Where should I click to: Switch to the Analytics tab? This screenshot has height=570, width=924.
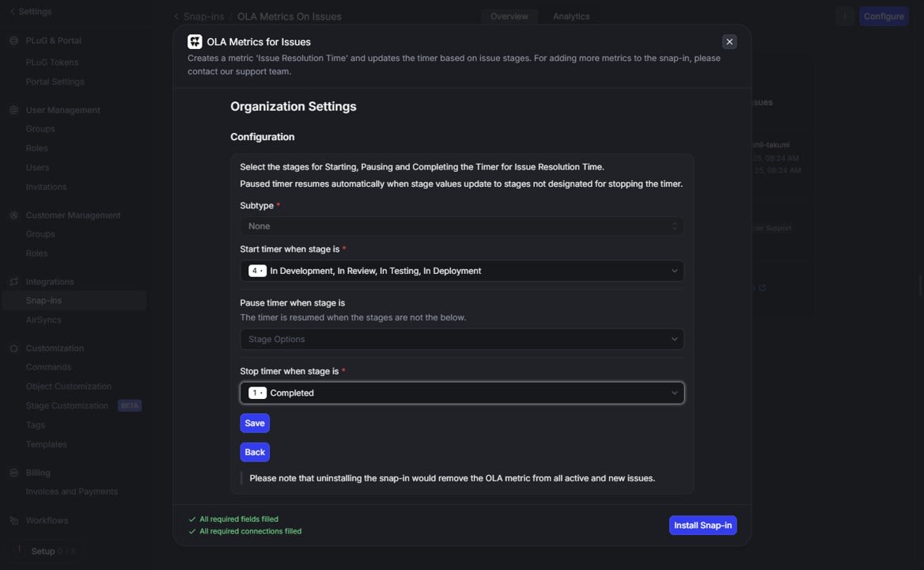(x=571, y=17)
